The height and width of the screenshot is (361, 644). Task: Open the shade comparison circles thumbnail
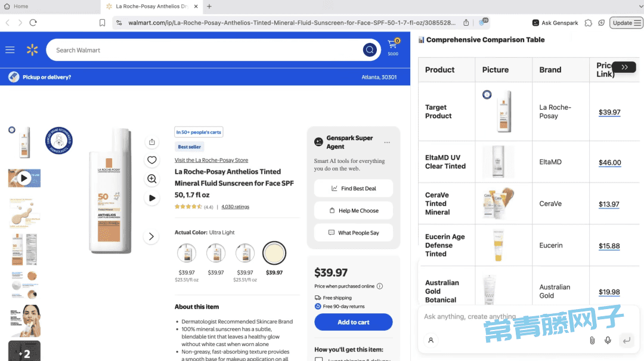point(24,285)
